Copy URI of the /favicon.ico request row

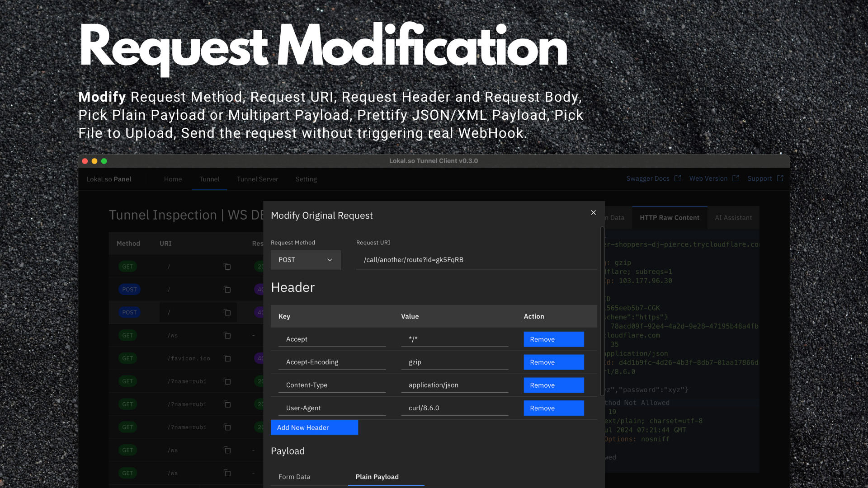click(x=227, y=358)
